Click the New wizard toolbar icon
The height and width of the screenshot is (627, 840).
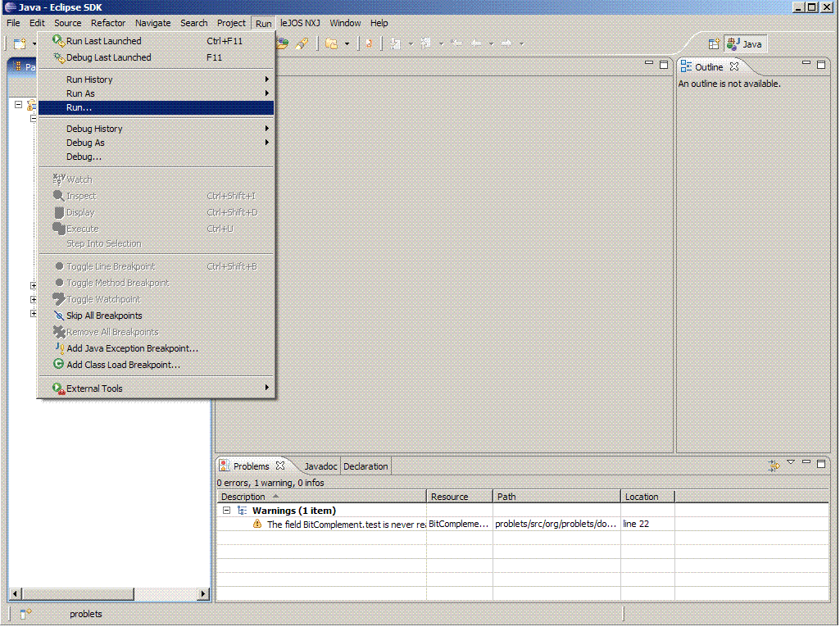click(x=20, y=43)
